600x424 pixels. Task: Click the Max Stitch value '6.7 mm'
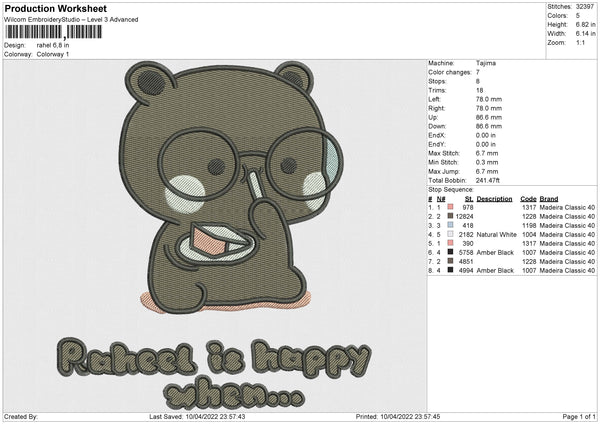487,153
